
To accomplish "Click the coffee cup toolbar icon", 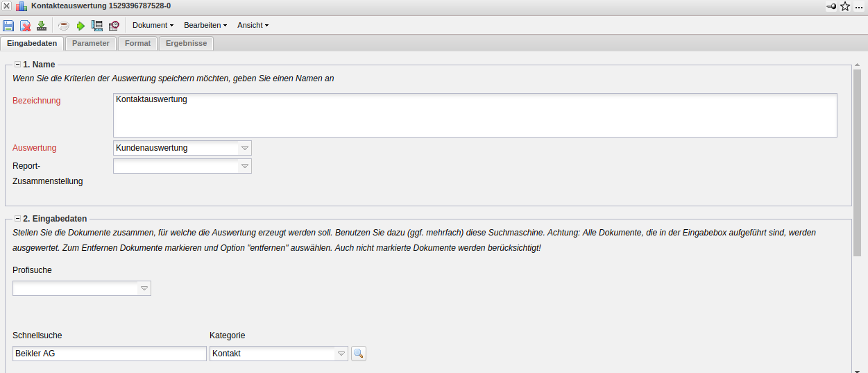I will 64,26.
